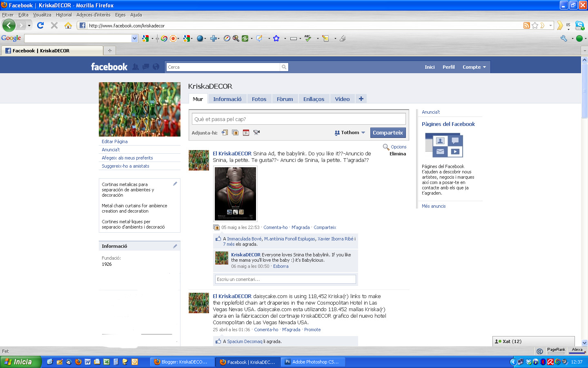
Task: Open the Historial menu
Action: point(64,15)
